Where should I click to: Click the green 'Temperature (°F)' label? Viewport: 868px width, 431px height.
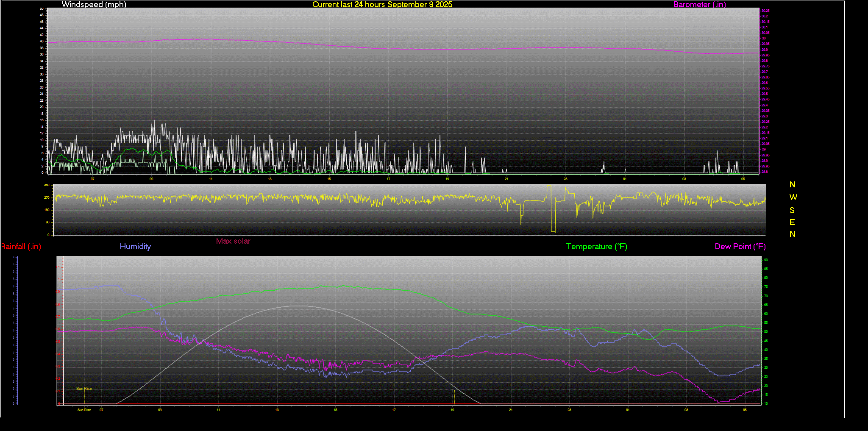point(596,247)
